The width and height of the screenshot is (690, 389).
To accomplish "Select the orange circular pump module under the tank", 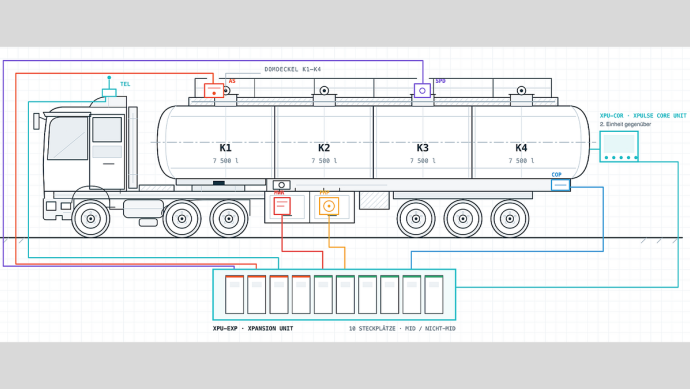I will coord(329,206).
